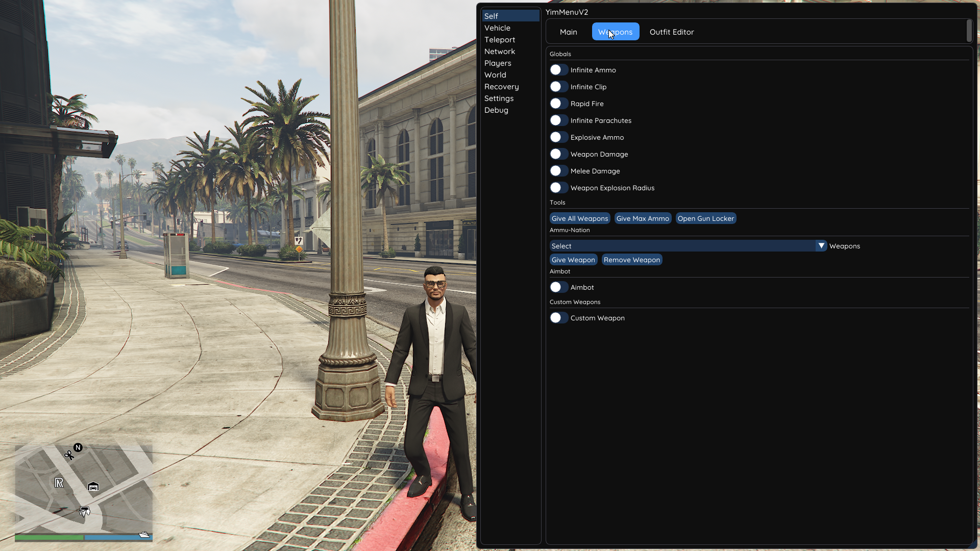Screen dimensions: 980x551
Task: Open the Main tab
Action: (568, 32)
